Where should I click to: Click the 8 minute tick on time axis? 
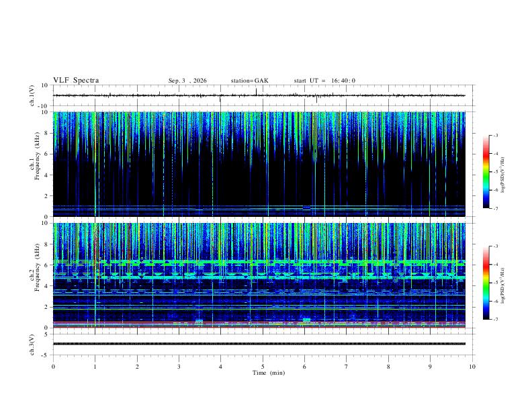pyautogui.click(x=388, y=367)
